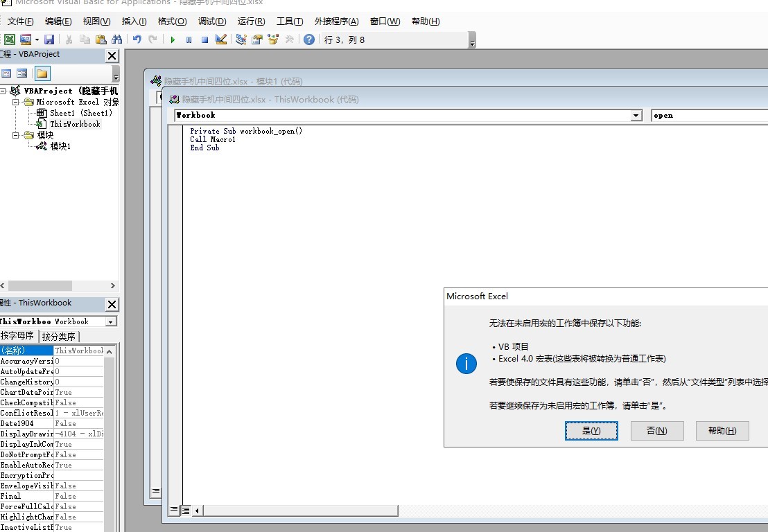This screenshot has height=532, width=768.
Task: Click 否(N) in the Excel dialog
Action: tap(657, 431)
